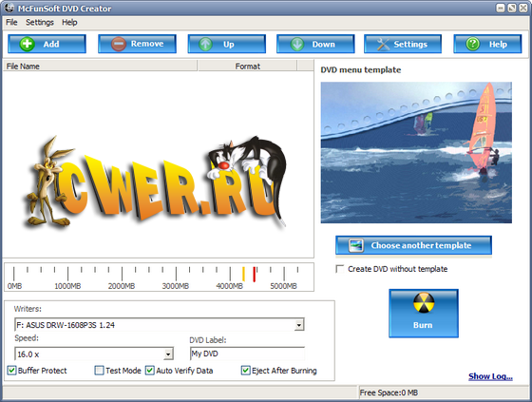Open the Help menu in the menu bar
The image size is (532, 402).
tap(69, 23)
